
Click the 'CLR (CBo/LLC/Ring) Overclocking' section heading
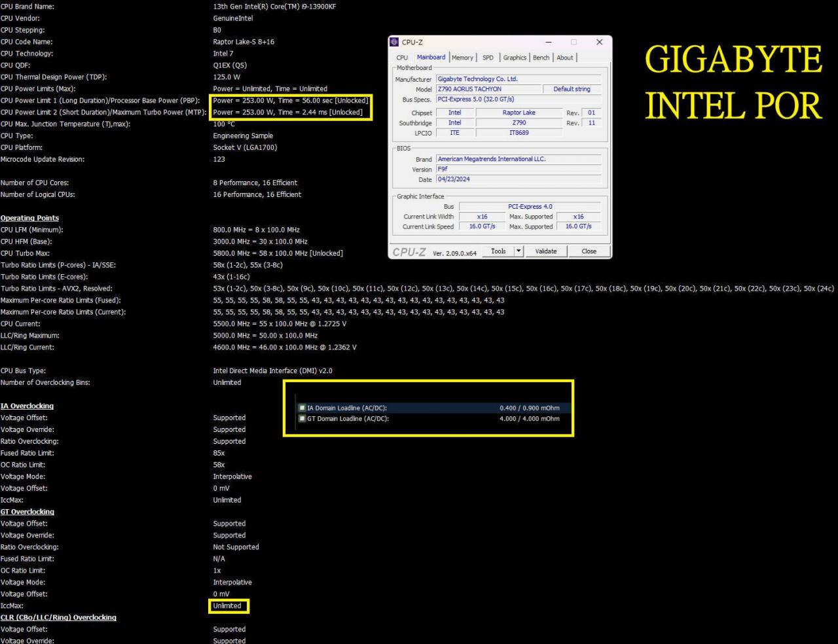point(58,617)
